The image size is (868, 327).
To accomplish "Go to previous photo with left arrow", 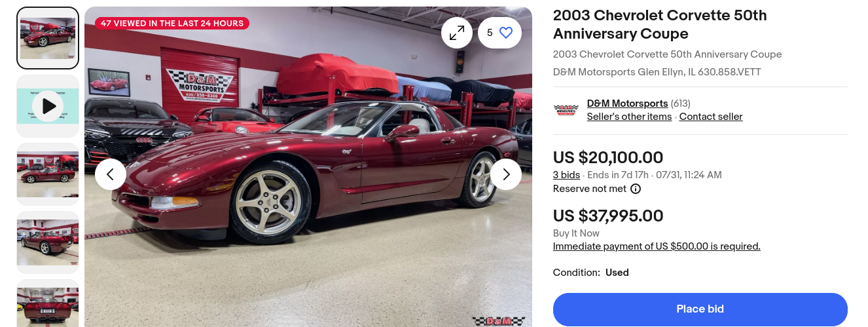I will tap(111, 174).
